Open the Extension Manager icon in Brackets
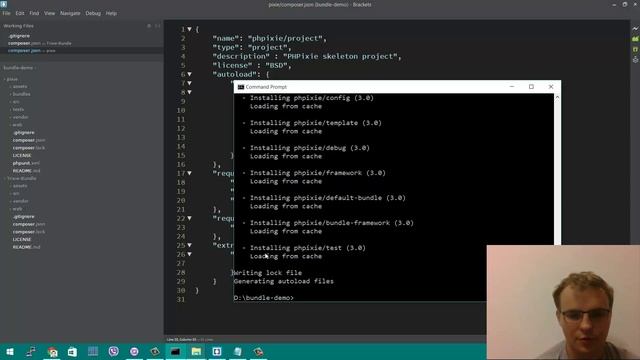The width and height of the screenshot is (640, 360). [x=635, y=39]
